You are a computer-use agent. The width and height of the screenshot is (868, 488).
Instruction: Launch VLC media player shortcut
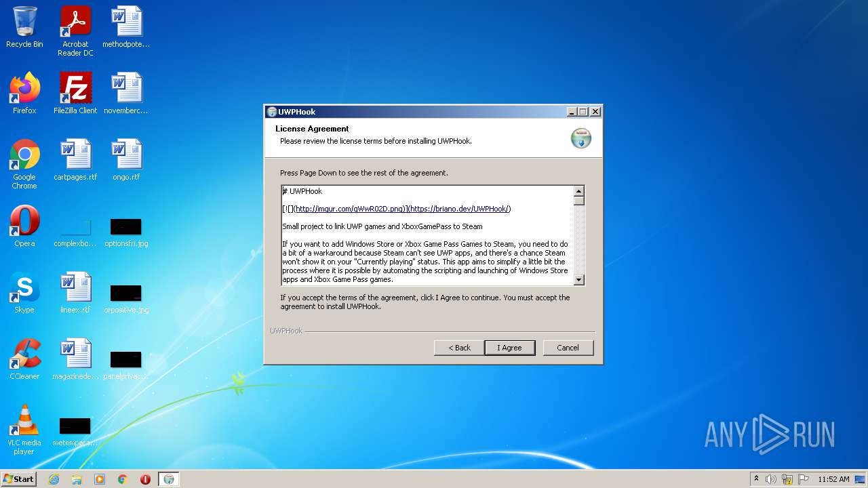tap(24, 430)
